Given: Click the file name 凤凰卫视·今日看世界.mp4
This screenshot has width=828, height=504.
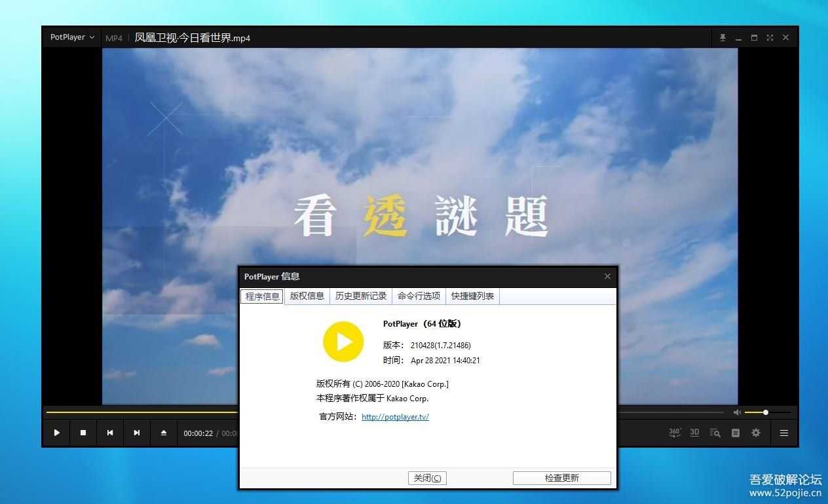Looking at the screenshot, I should coord(193,38).
